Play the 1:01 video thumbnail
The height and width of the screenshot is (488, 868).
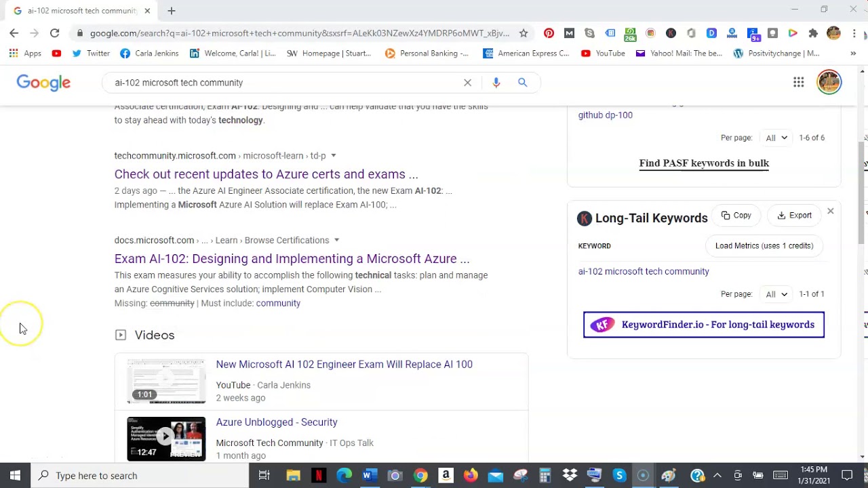pyautogui.click(x=166, y=381)
